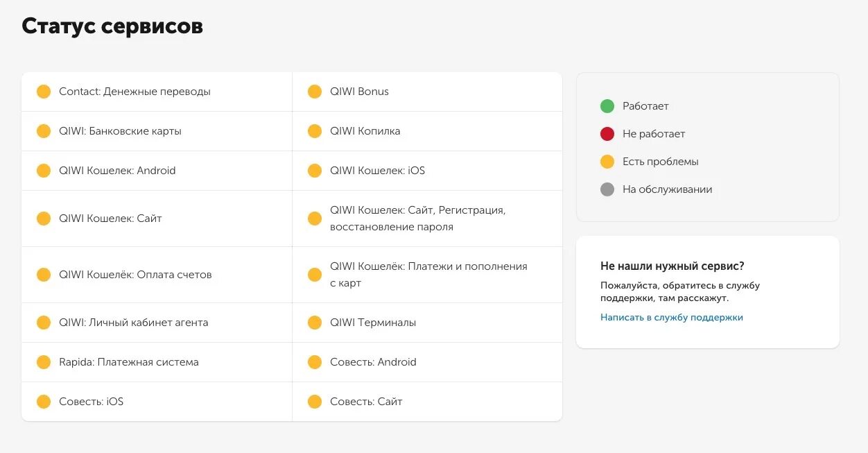Click the red Не работает legend circle
This screenshot has width=868, height=453.
coord(607,134)
